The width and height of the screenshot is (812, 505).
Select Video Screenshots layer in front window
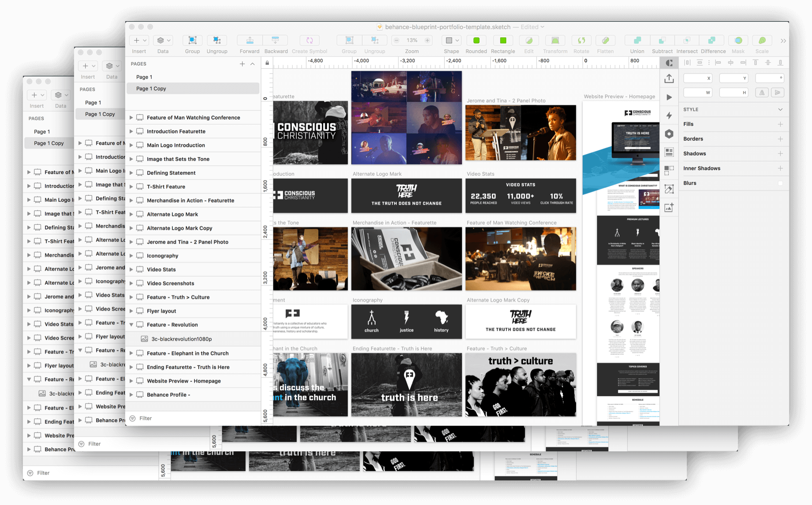click(x=193, y=283)
